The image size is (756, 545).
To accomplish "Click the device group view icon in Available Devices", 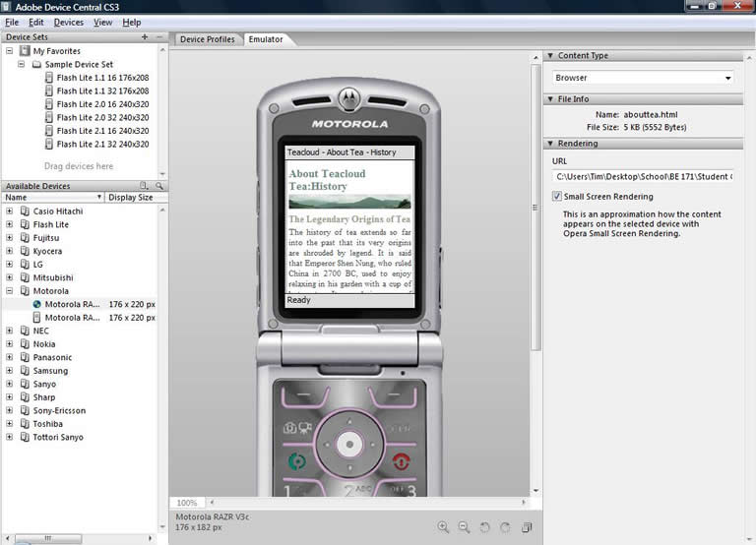I will tap(144, 186).
